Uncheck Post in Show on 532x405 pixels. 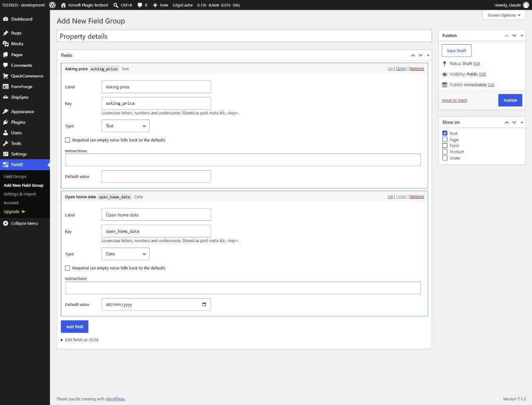pyautogui.click(x=445, y=133)
